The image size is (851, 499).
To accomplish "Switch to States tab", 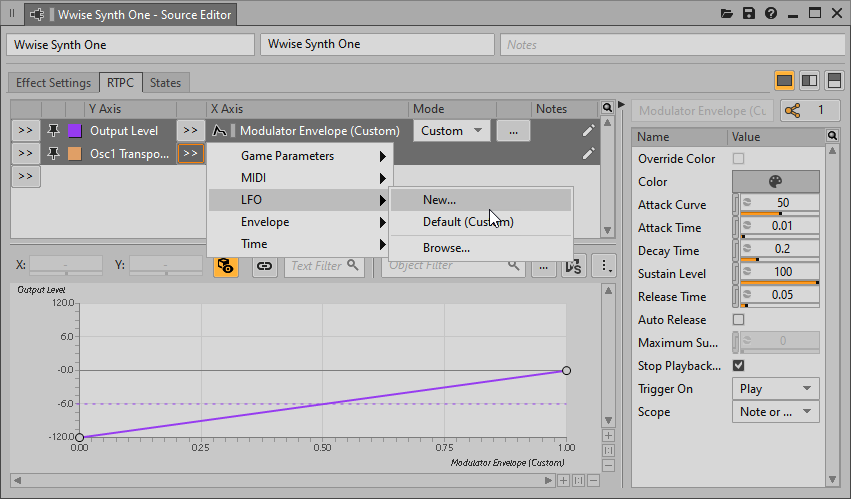I will pos(166,83).
